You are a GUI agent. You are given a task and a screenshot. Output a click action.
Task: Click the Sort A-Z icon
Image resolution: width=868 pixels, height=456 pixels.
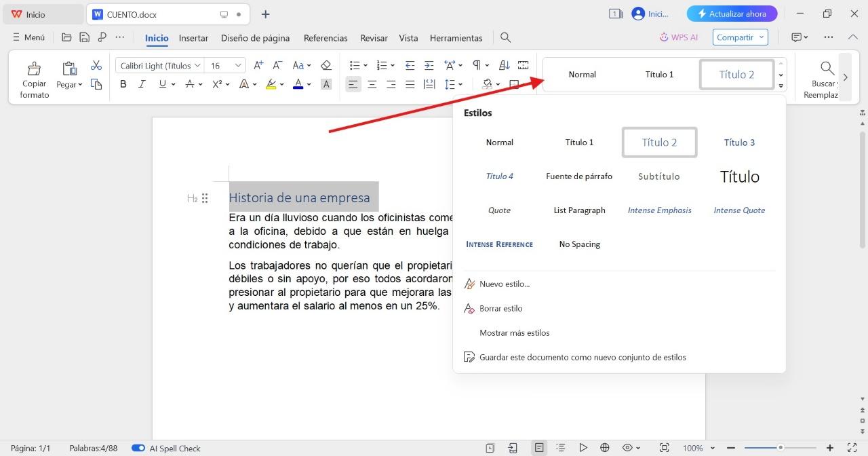[504, 65]
